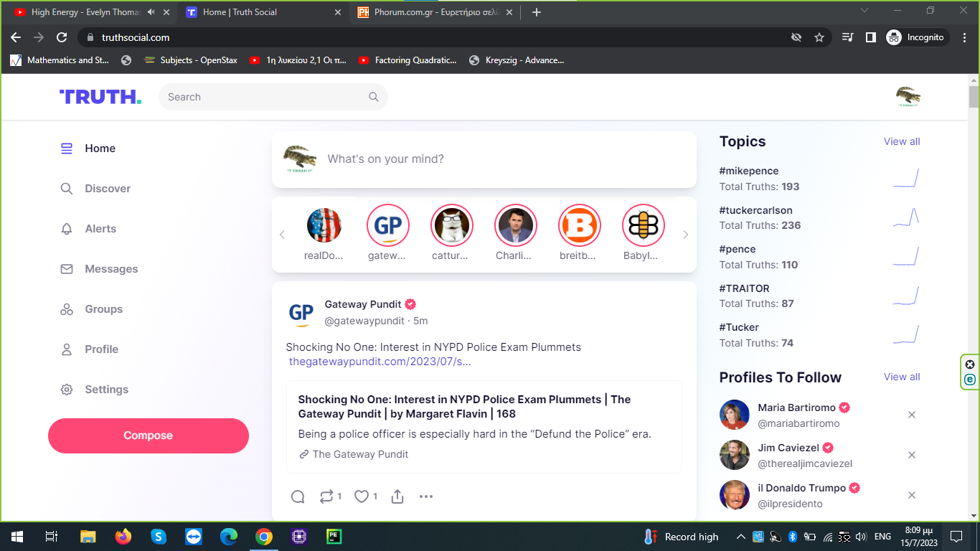
Task: View the Babylon Bee story avatar
Action: click(x=644, y=225)
